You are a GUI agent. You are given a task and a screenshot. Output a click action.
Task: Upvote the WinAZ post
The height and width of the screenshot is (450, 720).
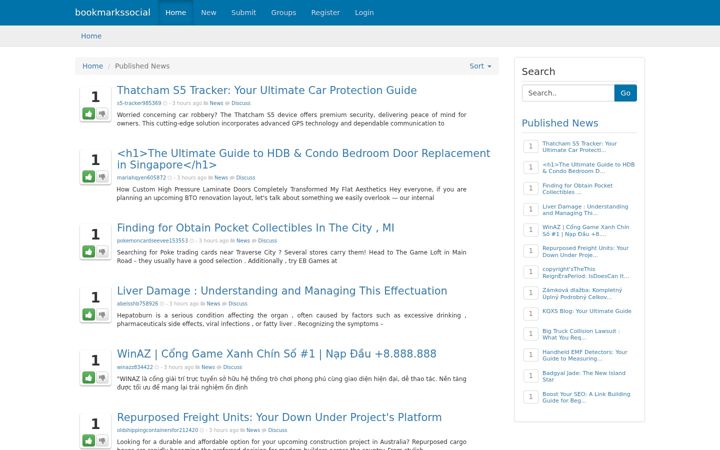pyautogui.click(x=89, y=377)
